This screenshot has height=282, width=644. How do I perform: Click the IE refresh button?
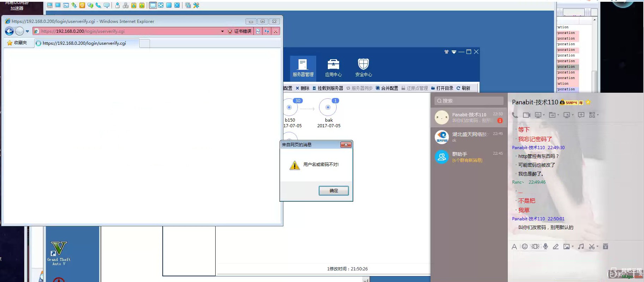(x=267, y=31)
